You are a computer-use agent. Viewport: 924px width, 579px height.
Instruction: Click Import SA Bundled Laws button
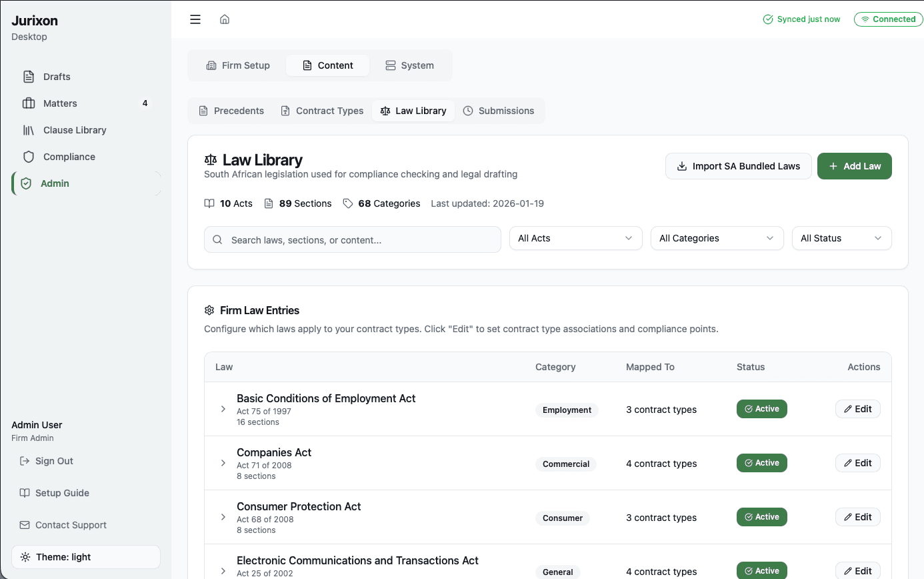(738, 166)
